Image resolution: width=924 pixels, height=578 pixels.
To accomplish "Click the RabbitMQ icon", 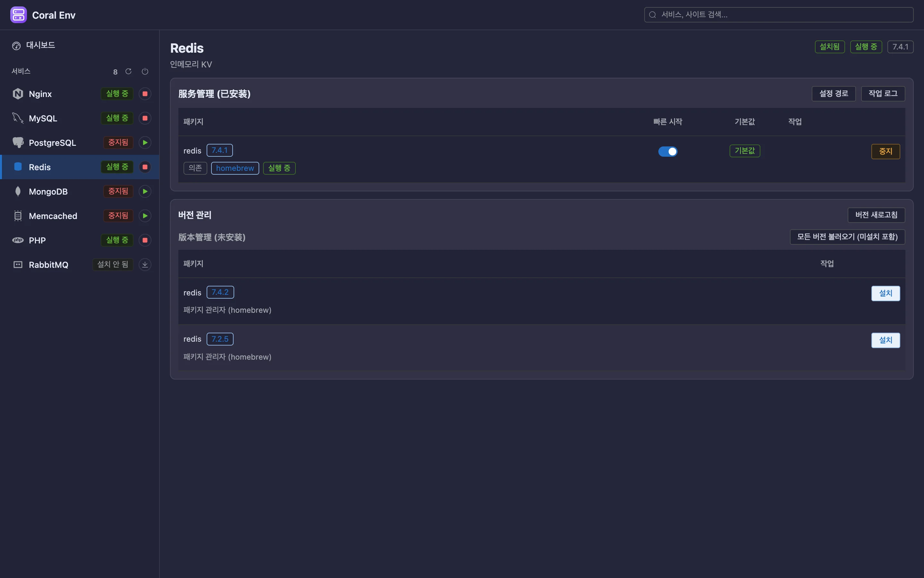I will coord(18,265).
